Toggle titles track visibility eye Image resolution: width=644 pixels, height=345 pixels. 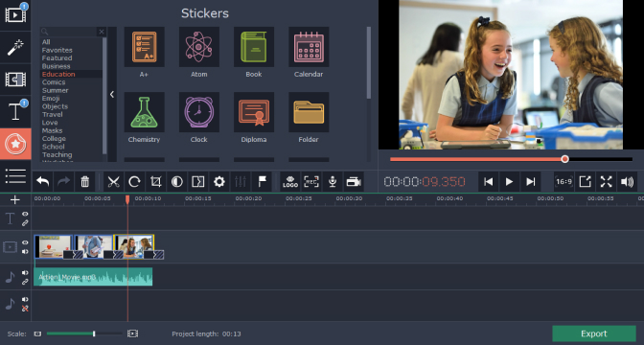coord(25,214)
